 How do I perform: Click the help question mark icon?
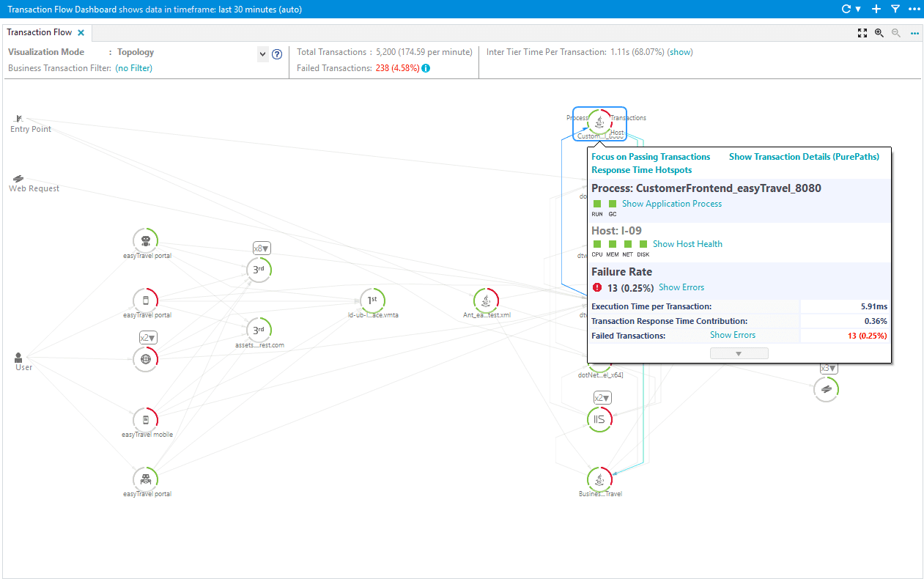[277, 54]
